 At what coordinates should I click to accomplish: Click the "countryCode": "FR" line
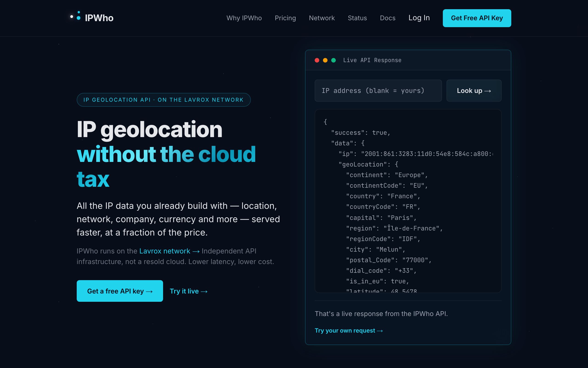(x=383, y=207)
